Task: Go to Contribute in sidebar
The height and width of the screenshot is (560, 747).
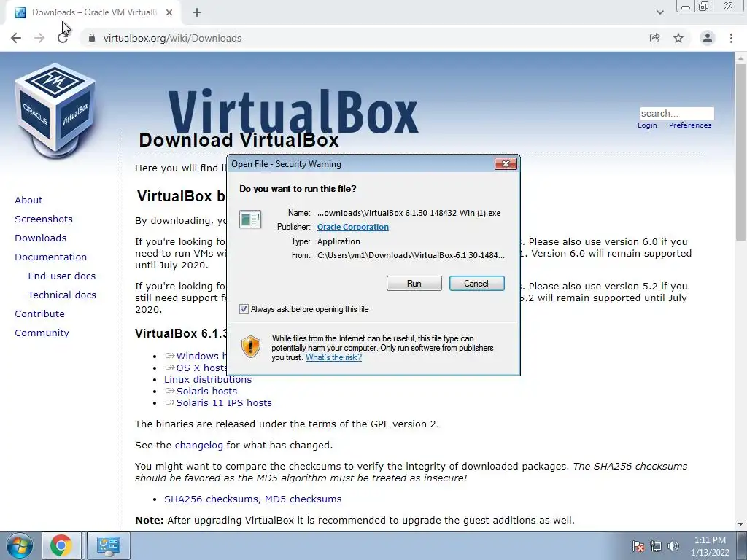Action: [39, 314]
